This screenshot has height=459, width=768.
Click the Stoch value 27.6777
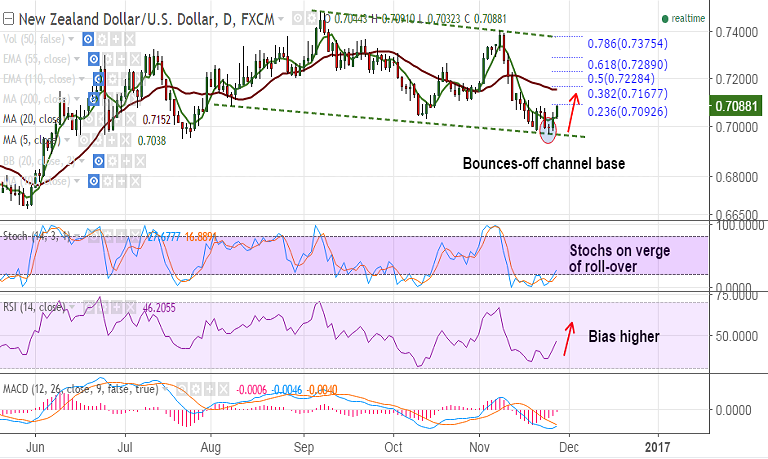coord(164,236)
